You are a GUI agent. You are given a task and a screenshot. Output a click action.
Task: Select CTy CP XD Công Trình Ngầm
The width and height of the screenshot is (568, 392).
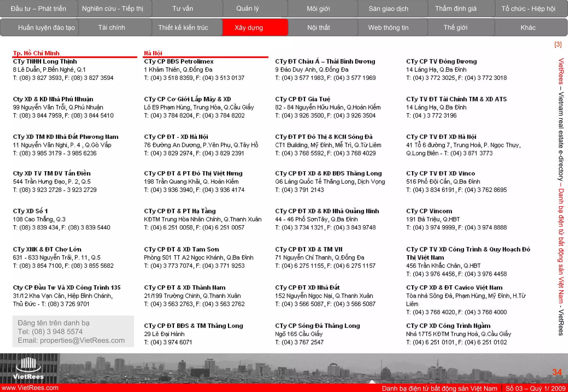(448, 326)
